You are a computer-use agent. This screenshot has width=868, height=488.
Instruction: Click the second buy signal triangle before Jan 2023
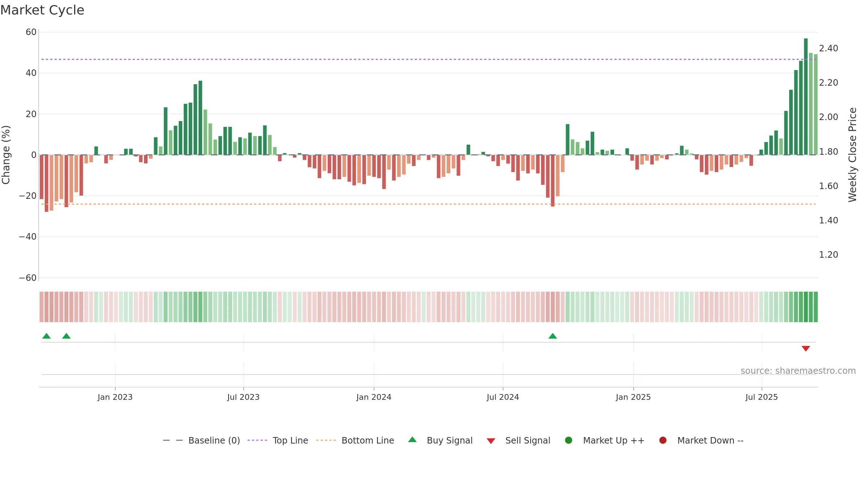66,336
